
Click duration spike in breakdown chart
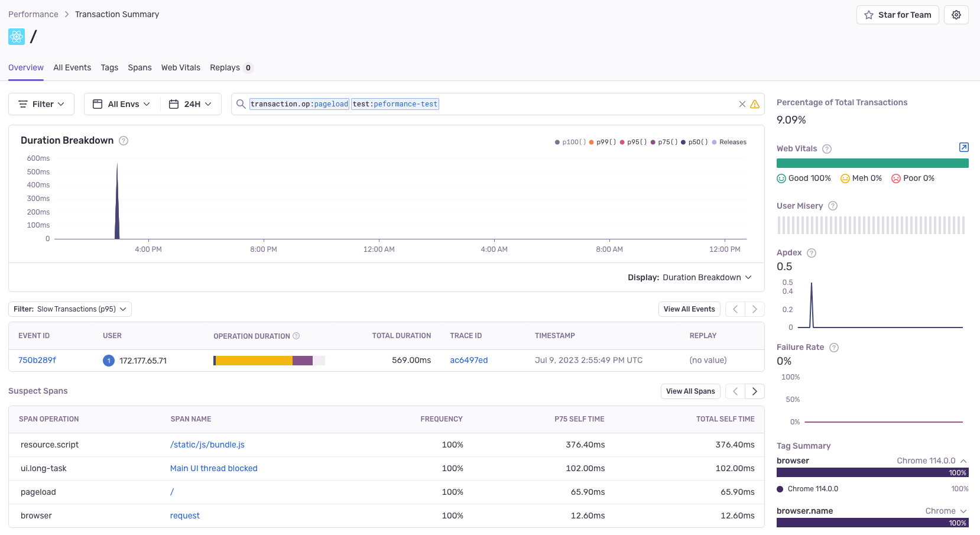tap(117, 201)
